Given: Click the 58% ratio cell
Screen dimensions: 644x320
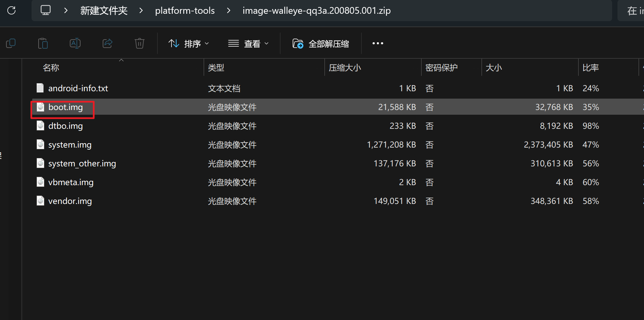Looking at the screenshot, I should pos(591,201).
